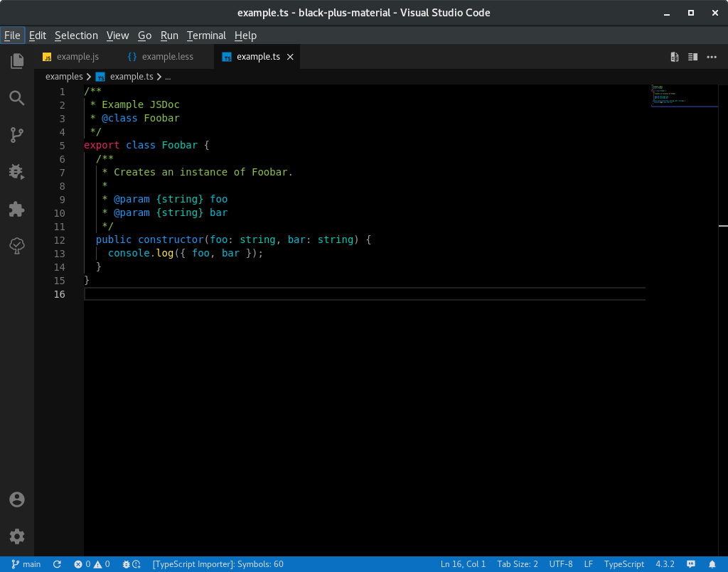Viewport: 728px width, 572px height.
Task: Open the Source Control view
Action: point(17,135)
